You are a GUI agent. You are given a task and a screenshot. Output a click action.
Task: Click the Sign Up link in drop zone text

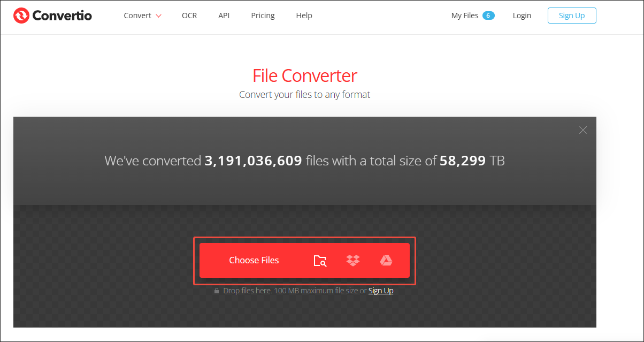380,290
